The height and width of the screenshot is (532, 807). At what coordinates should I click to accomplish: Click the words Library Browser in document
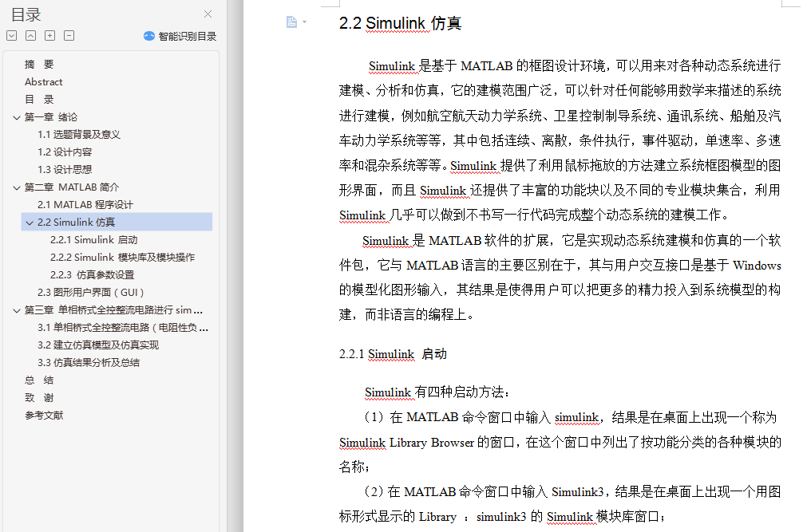(x=431, y=443)
